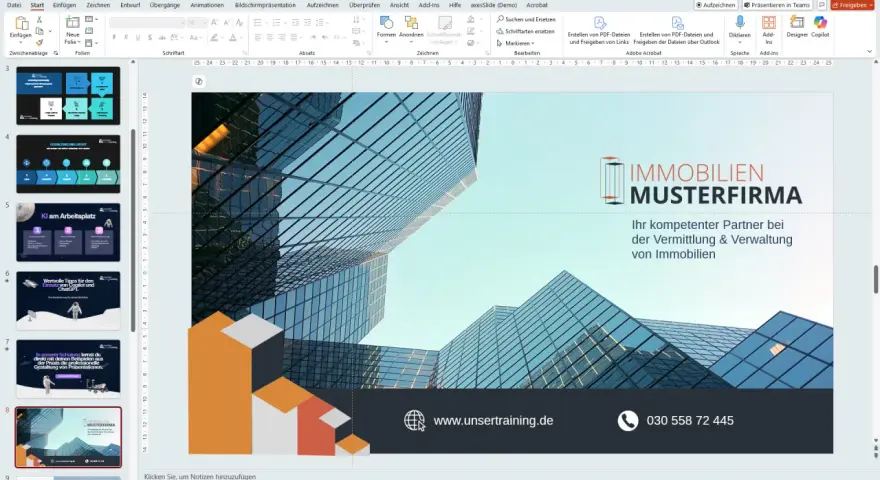
Task: Center text in Absatz group
Action: point(270,37)
